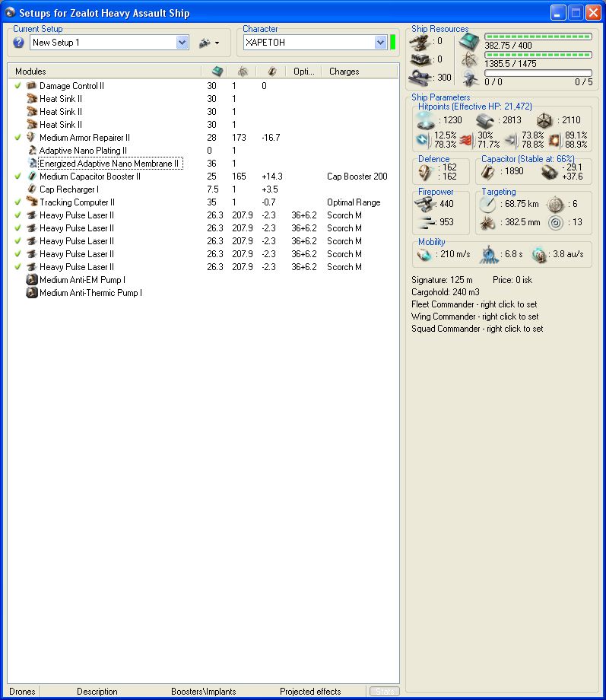Click the Opti... column header
Screen dimensions: 606x700
click(x=303, y=71)
